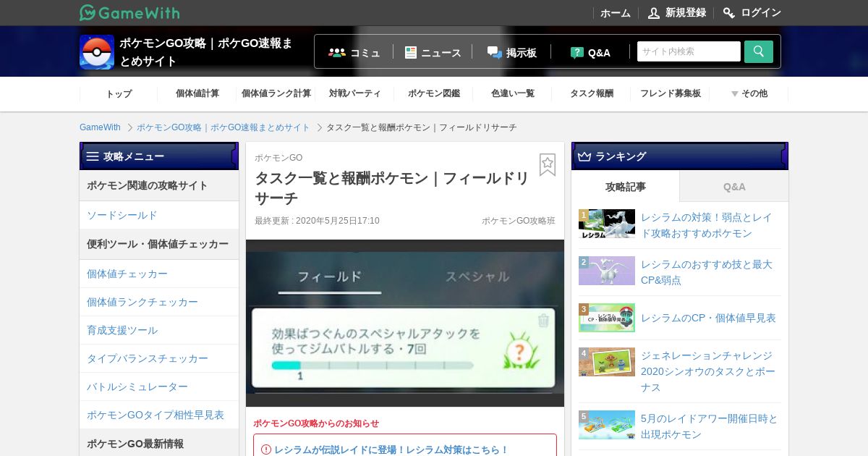
Task: Click the newspaper icon beside ニュース
Action: 411,52
